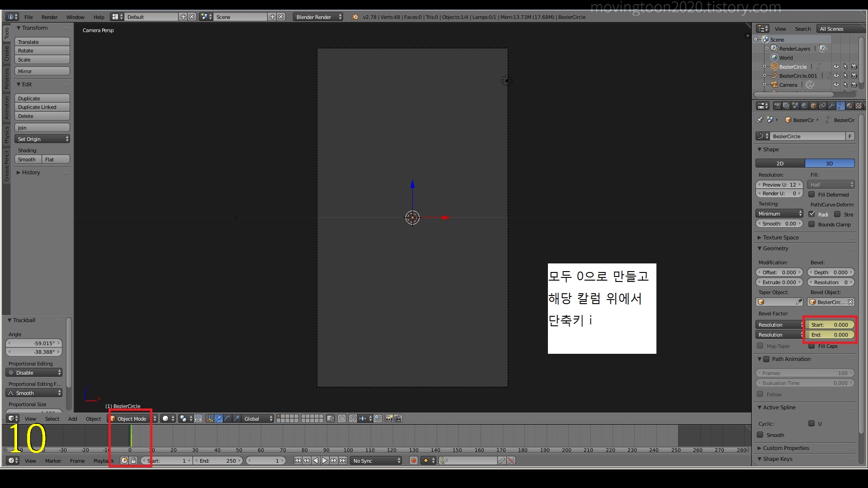Open the Window menu
868x488 pixels.
pyautogui.click(x=75, y=17)
